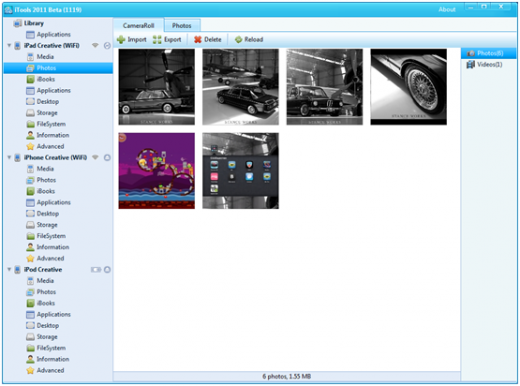This screenshot has height=386, width=520.
Task: Select iBooks under iPod Creative
Action: 41,303
